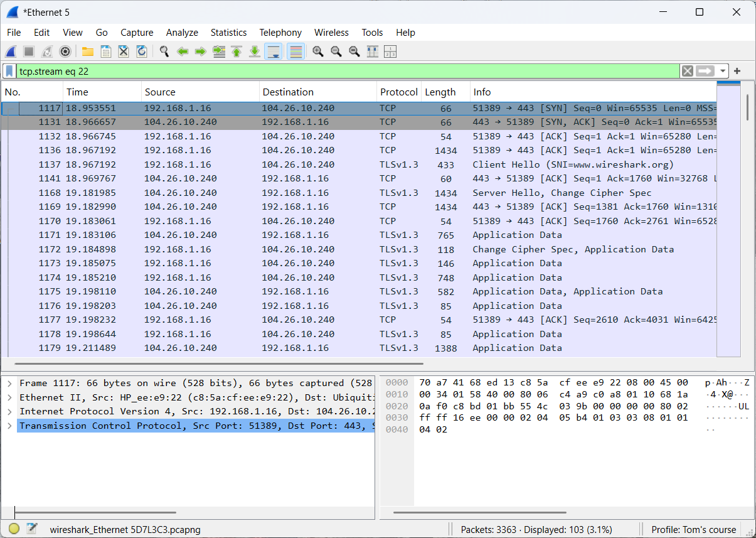Toggle packet list colorization
The width and height of the screenshot is (756, 538).
point(296,51)
